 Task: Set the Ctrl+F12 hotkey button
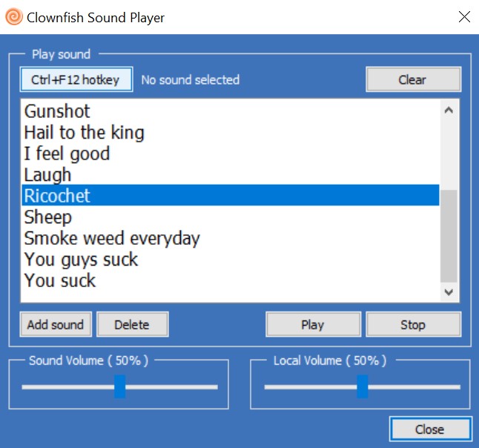click(76, 79)
